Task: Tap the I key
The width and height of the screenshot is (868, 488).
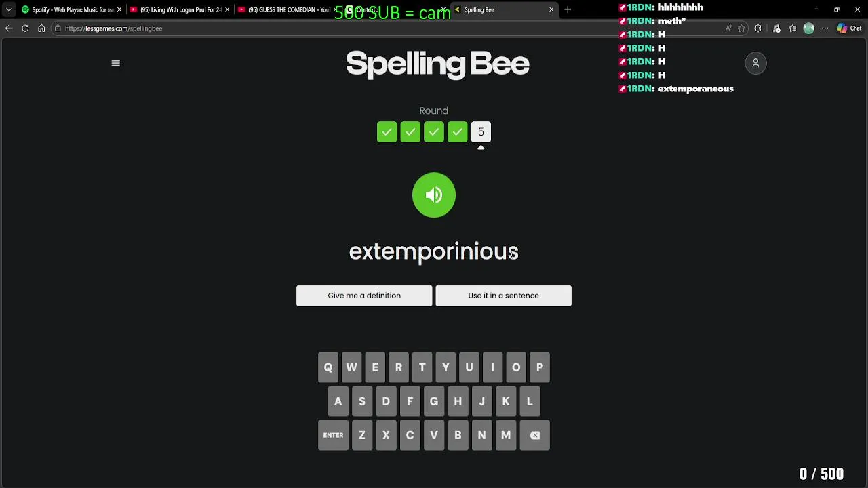Action: tap(492, 367)
